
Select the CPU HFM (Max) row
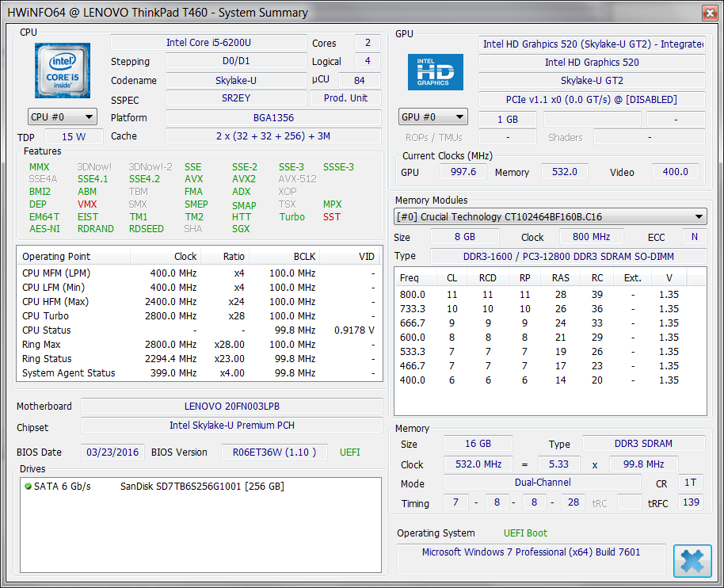(x=200, y=302)
